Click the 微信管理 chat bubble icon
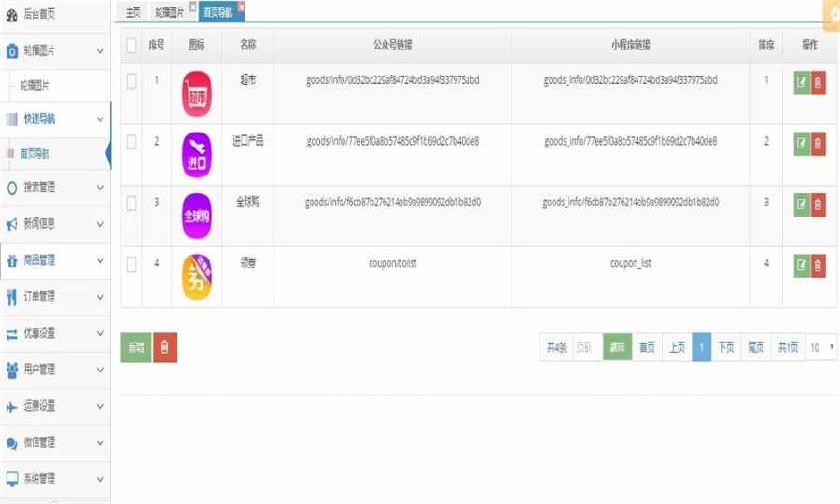The width and height of the screenshot is (840, 504). tap(12, 442)
